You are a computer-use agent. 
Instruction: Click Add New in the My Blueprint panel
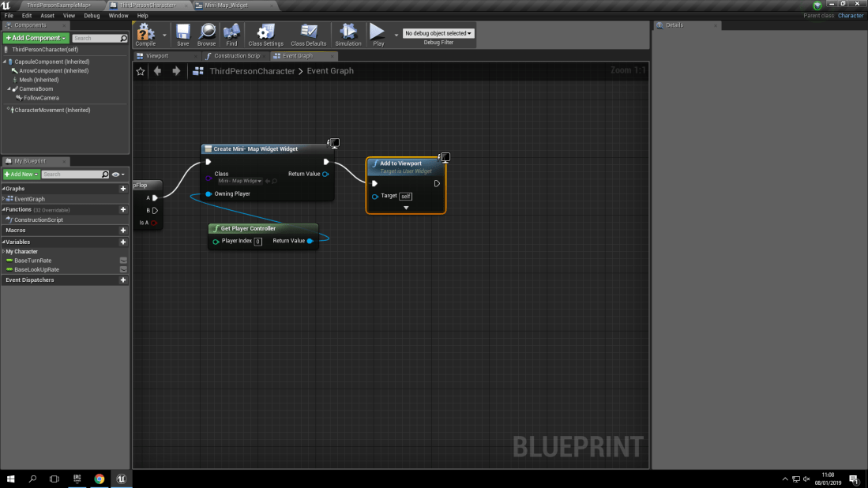21,173
